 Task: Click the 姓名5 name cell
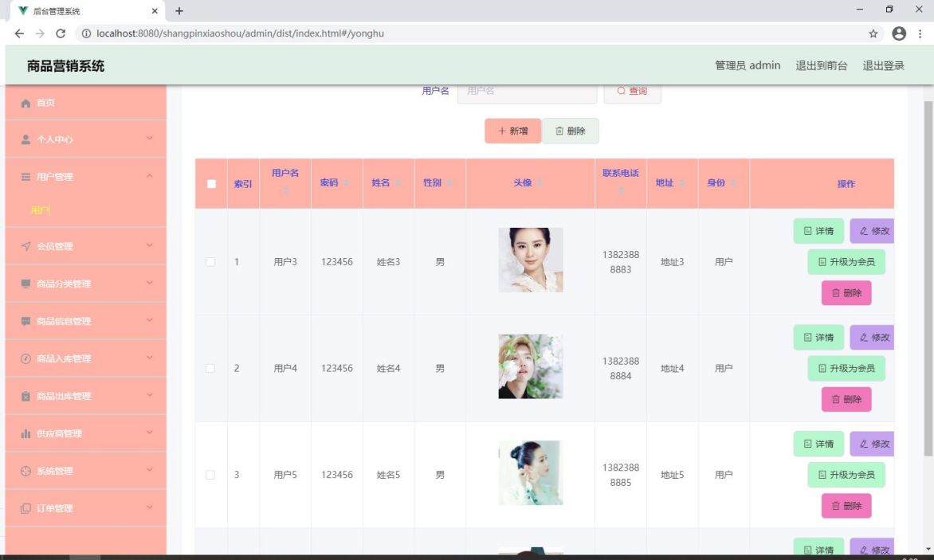click(x=388, y=475)
